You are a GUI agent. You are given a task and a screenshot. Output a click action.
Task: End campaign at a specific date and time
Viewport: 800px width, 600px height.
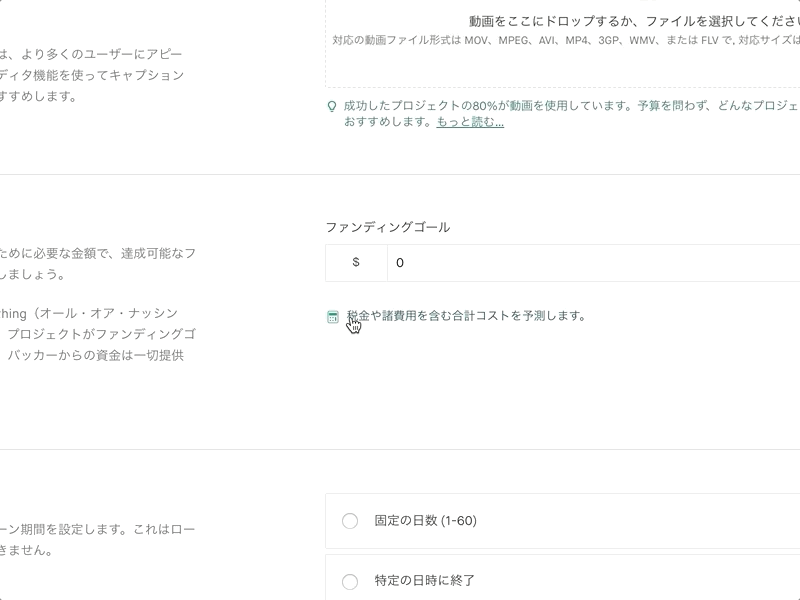[x=351, y=579]
